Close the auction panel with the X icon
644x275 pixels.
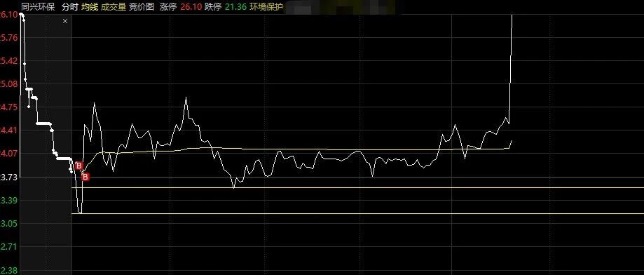point(65,21)
